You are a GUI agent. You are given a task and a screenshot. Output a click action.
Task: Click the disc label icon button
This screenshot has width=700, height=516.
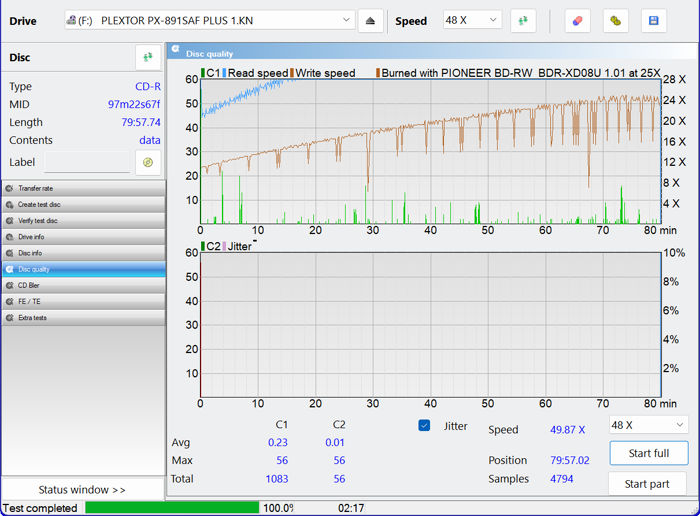(148, 162)
